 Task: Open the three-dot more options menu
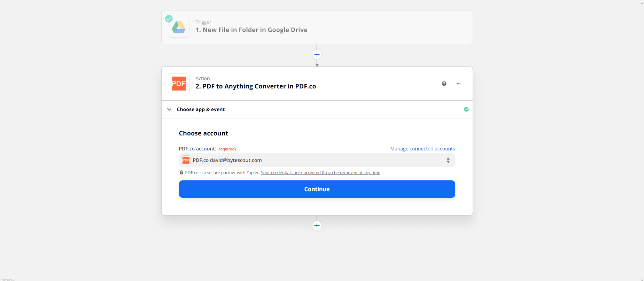point(459,84)
